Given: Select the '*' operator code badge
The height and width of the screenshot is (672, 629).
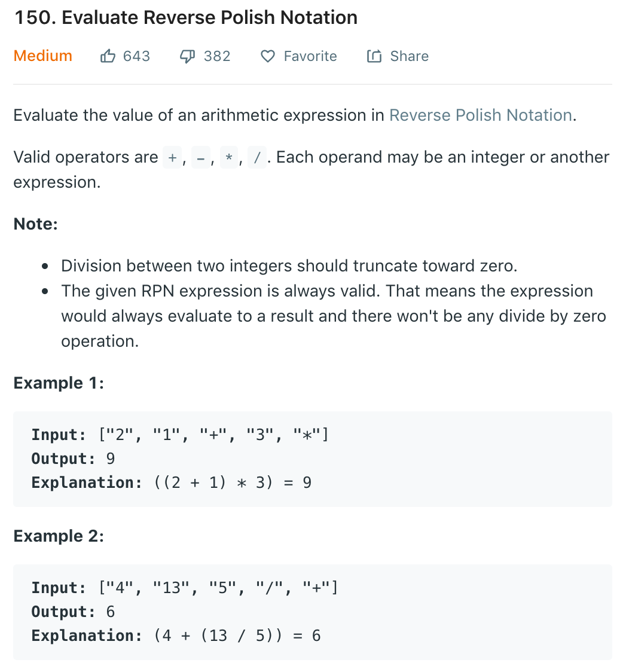Looking at the screenshot, I should pyautogui.click(x=230, y=157).
